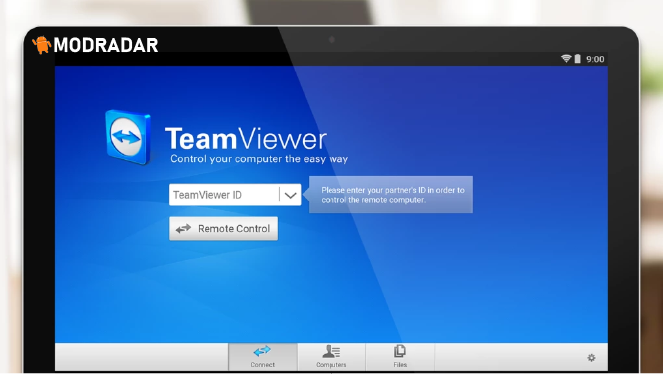
Task: Switch to the Connect tab
Action: [263, 357]
